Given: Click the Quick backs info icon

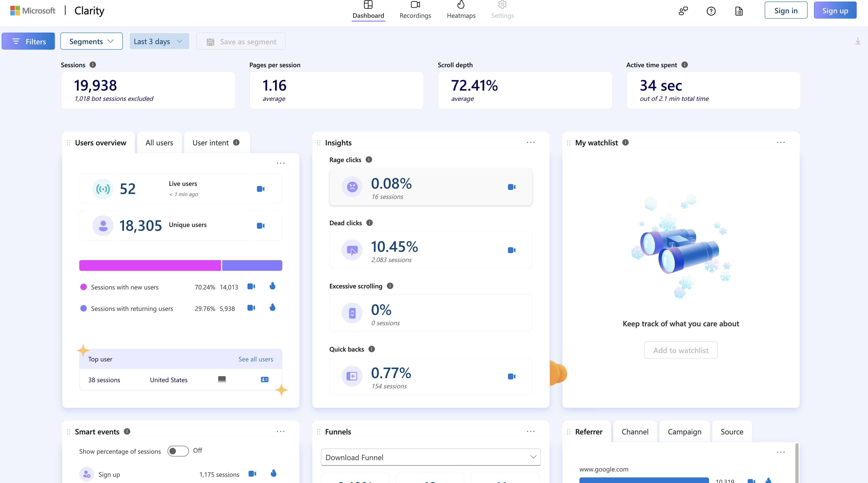Looking at the screenshot, I should [x=371, y=349].
